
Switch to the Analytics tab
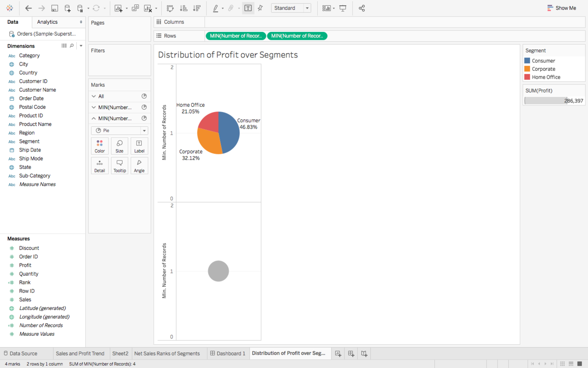pyautogui.click(x=47, y=22)
